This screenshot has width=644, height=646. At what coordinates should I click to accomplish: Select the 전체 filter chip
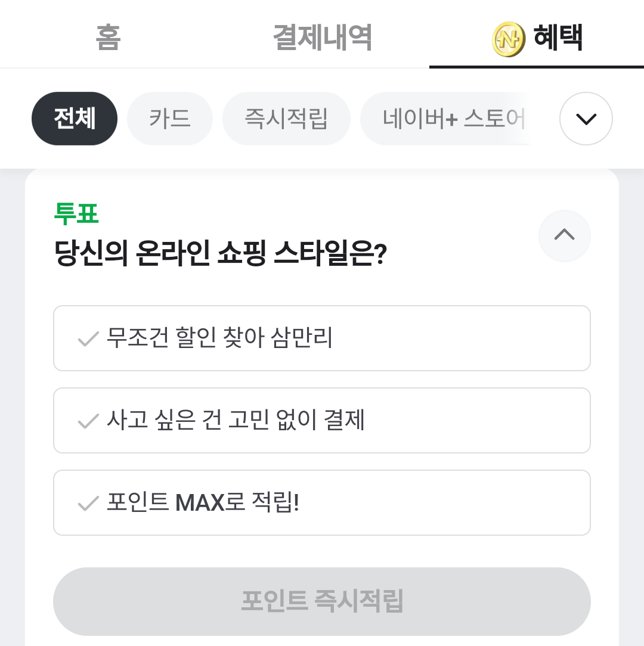(75, 119)
